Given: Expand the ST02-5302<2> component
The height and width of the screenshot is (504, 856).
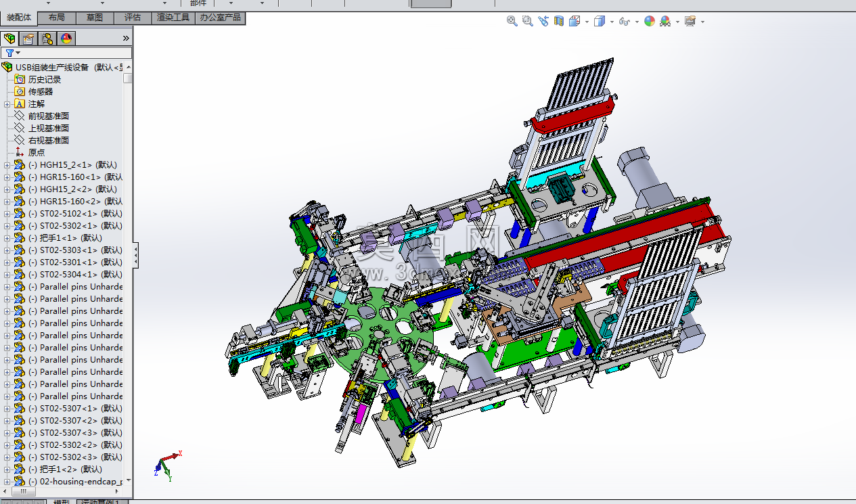Looking at the screenshot, I should (x=7, y=445).
